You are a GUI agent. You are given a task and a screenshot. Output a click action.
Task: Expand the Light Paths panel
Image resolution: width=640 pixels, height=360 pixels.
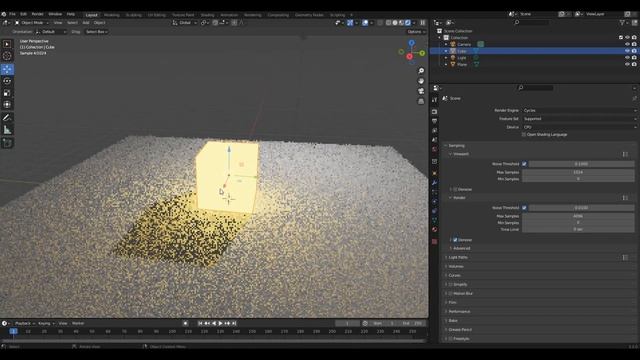458,258
